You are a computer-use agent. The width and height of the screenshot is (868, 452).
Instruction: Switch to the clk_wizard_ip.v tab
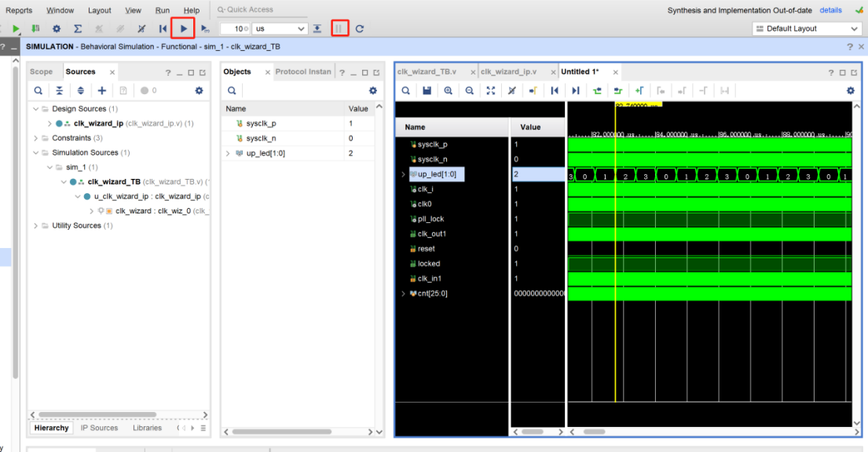point(509,72)
